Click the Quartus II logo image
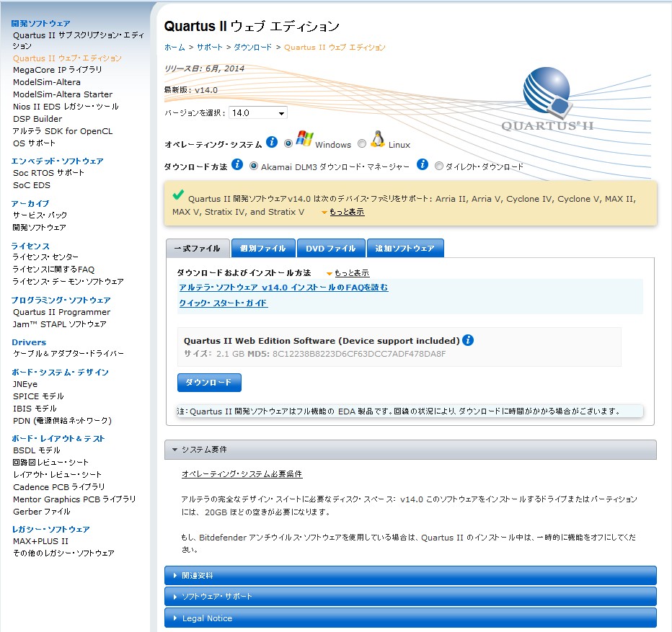The width and height of the screenshot is (672, 632). click(x=547, y=99)
